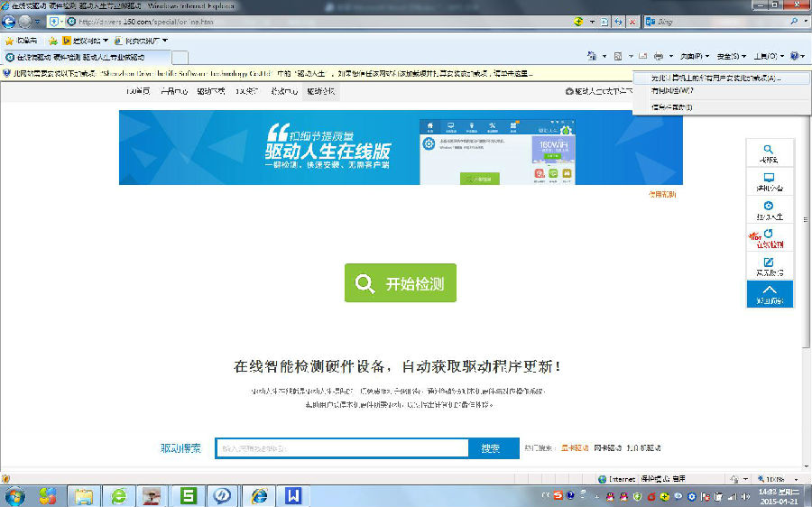This screenshot has height=507, width=812.
Task: Open the File Explorer folder taskbar icon
Action: coord(84,496)
